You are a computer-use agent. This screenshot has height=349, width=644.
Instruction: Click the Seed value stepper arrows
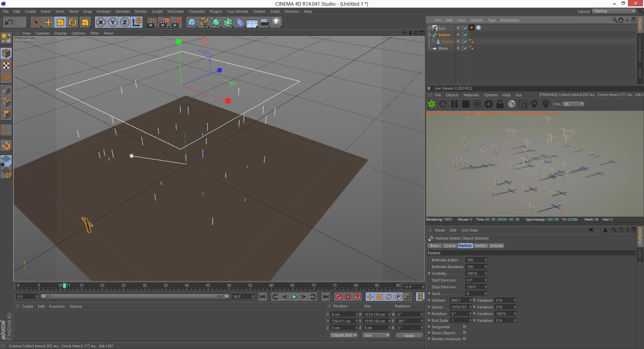(x=486, y=294)
